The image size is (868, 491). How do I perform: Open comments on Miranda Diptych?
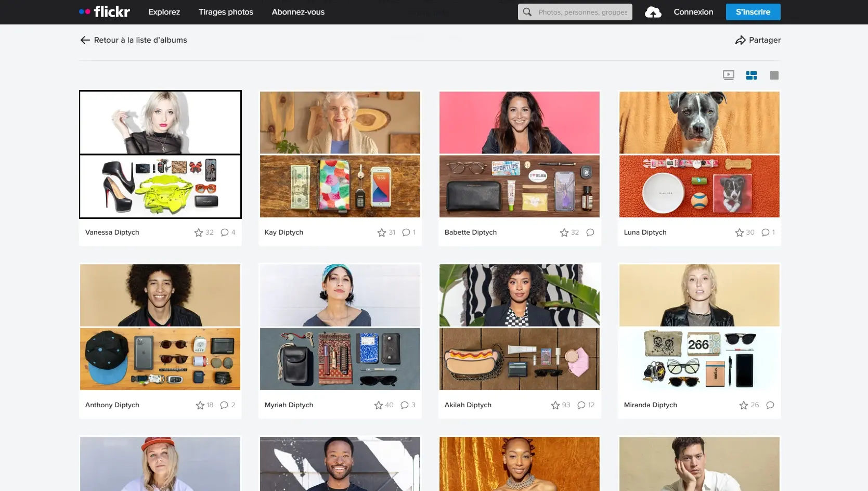point(770,405)
